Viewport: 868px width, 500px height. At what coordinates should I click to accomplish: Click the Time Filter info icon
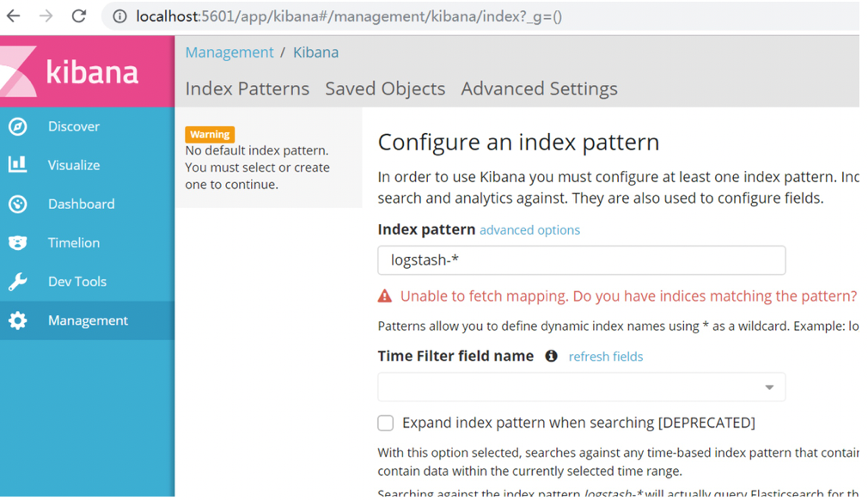[x=552, y=357]
